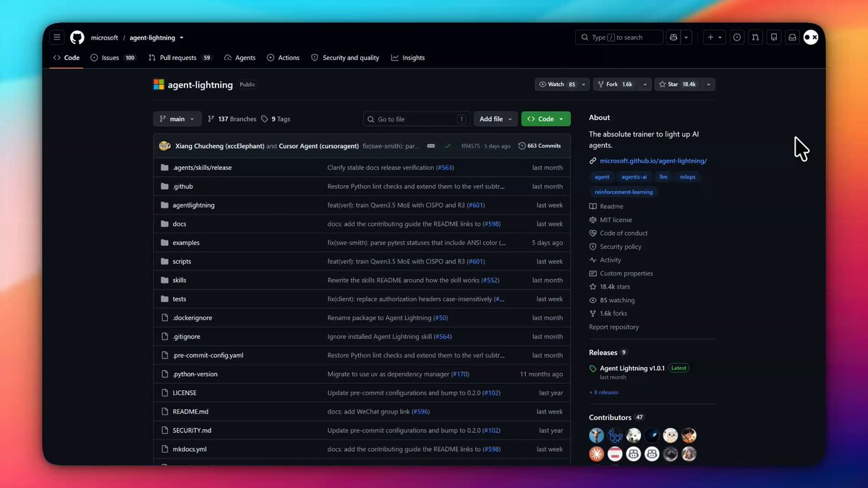Open the Copilot chat icon
Image resolution: width=868 pixels, height=488 pixels.
[673, 38]
